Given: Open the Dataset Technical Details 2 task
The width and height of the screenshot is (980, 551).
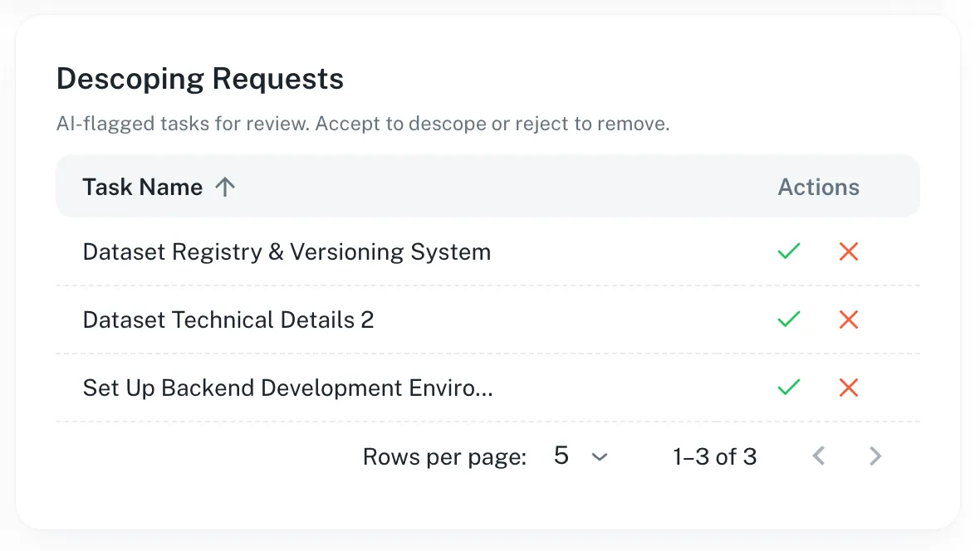Looking at the screenshot, I should 228,319.
